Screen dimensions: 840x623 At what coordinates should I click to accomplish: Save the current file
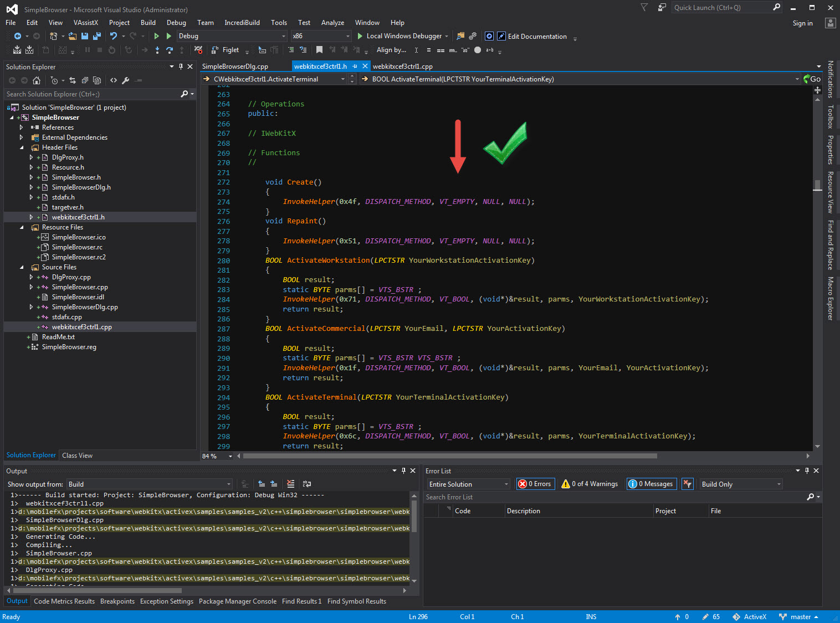click(85, 36)
